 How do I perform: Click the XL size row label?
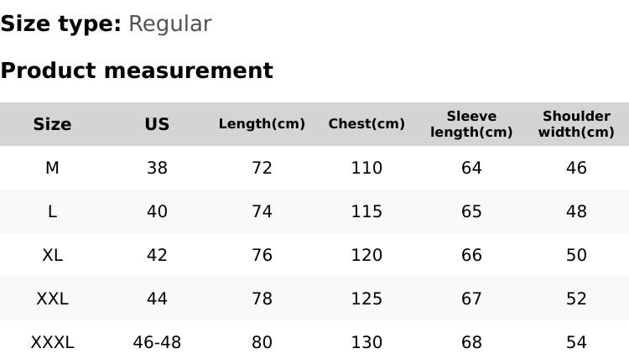(x=52, y=255)
